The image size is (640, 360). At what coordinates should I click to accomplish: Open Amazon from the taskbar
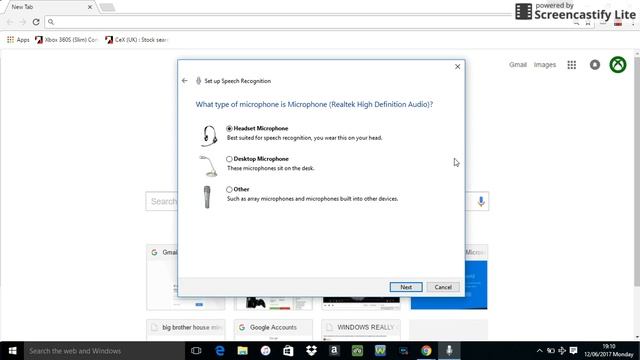[334, 351]
